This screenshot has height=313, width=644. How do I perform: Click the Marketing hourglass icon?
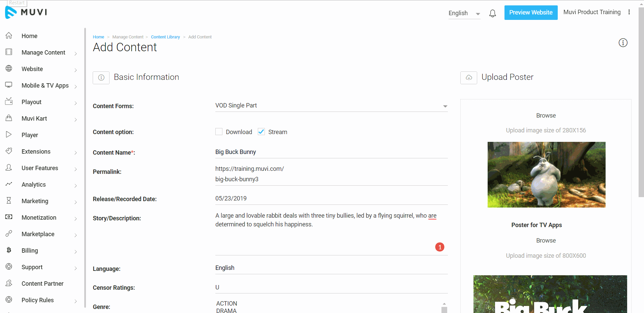point(9,200)
